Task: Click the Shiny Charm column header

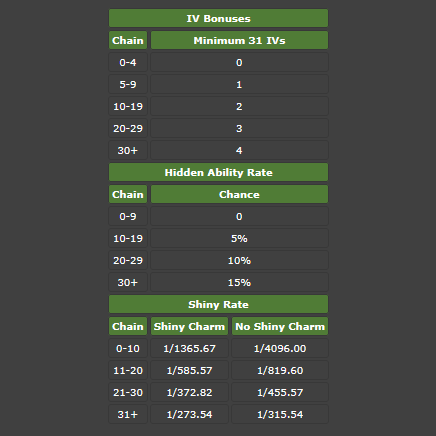Action: (x=189, y=326)
